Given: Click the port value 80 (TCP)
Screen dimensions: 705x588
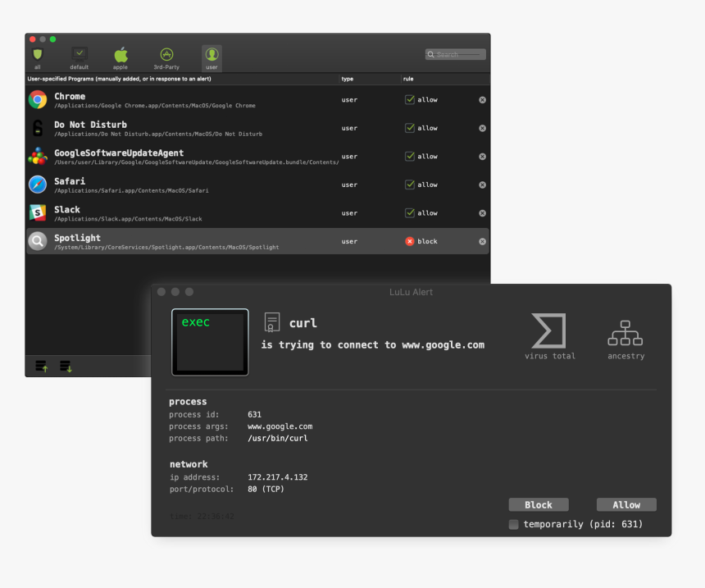Looking at the screenshot, I should 266,489.
